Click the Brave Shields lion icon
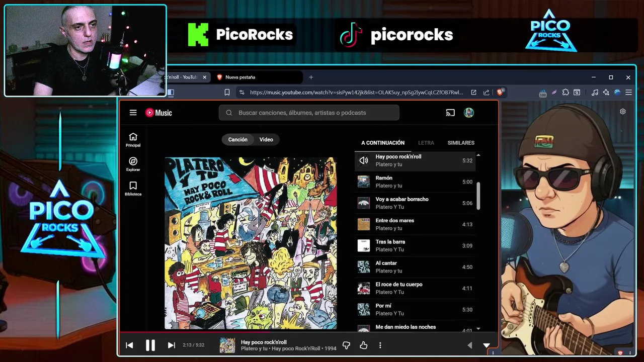This screenshot has width=644, height=362. click(x=500, y=92)
